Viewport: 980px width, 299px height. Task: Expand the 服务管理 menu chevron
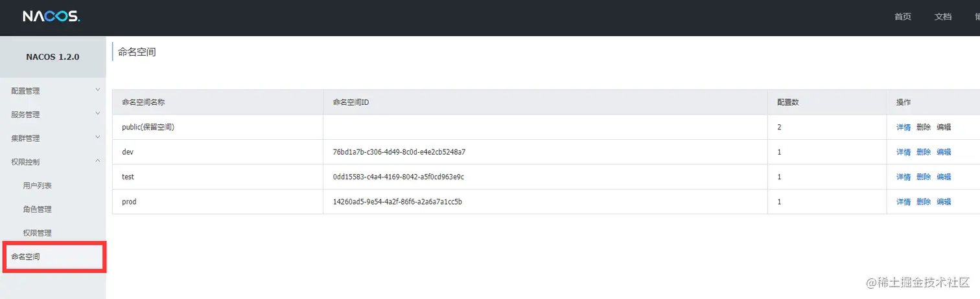[98, 114]
